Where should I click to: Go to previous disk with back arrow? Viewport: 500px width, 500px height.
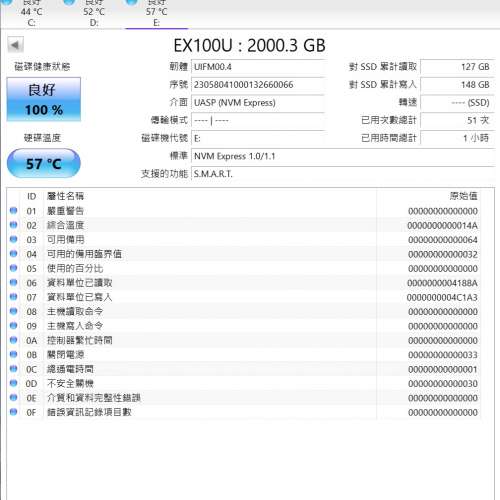point(16,45)
